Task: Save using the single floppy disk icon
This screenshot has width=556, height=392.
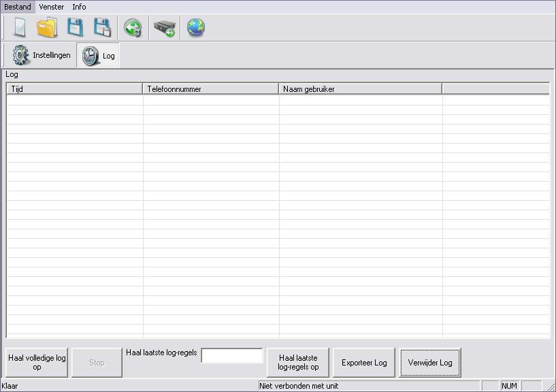Action: point(74,28)
